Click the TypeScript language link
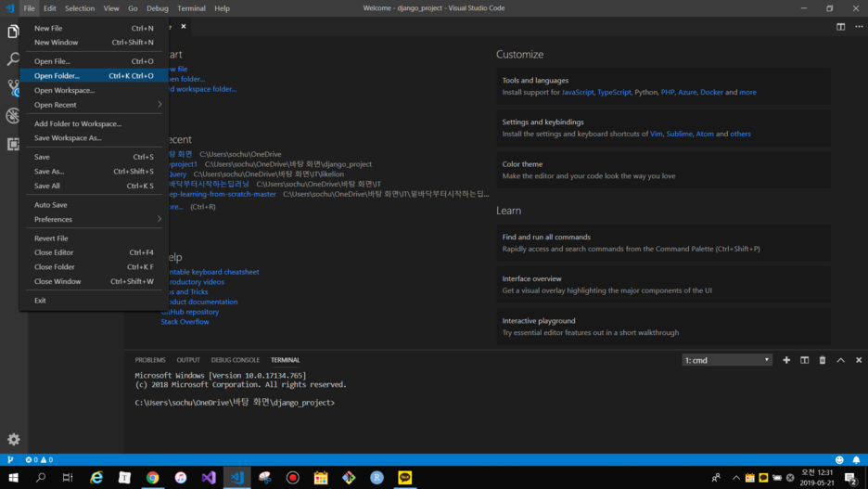Screen dimensions: 868x489 click(614, 93)
